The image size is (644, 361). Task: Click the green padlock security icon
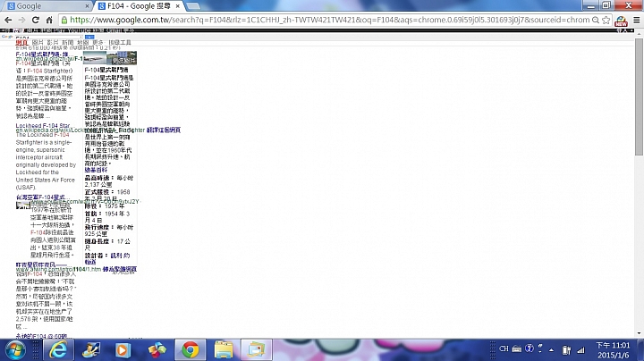pyautogui.click(x=64, y=20)
